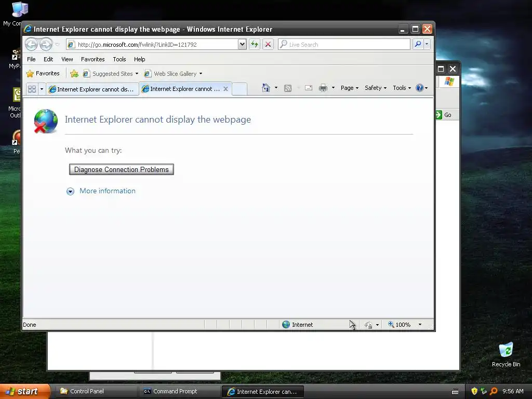This screenshot has width=532, height=399.
Task: Add to Favorites Bar star icon
Action: coord(74,74)
